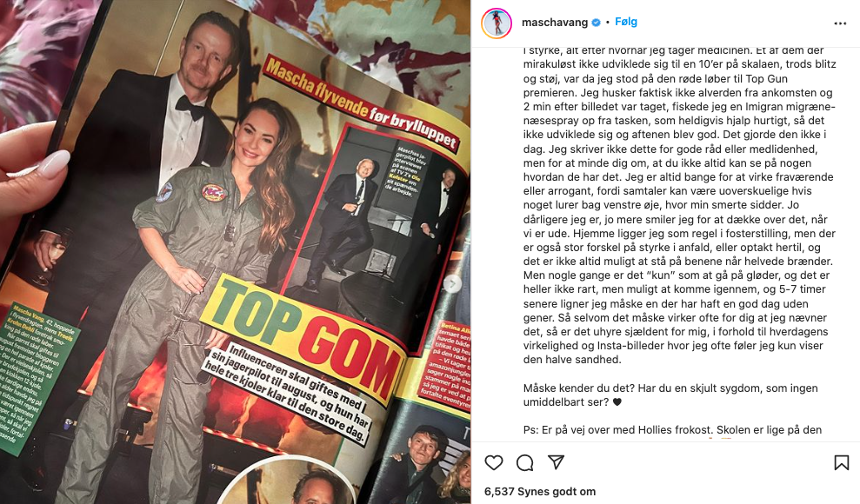Click the caption line starting 'Måske kender du det?'

670,395
